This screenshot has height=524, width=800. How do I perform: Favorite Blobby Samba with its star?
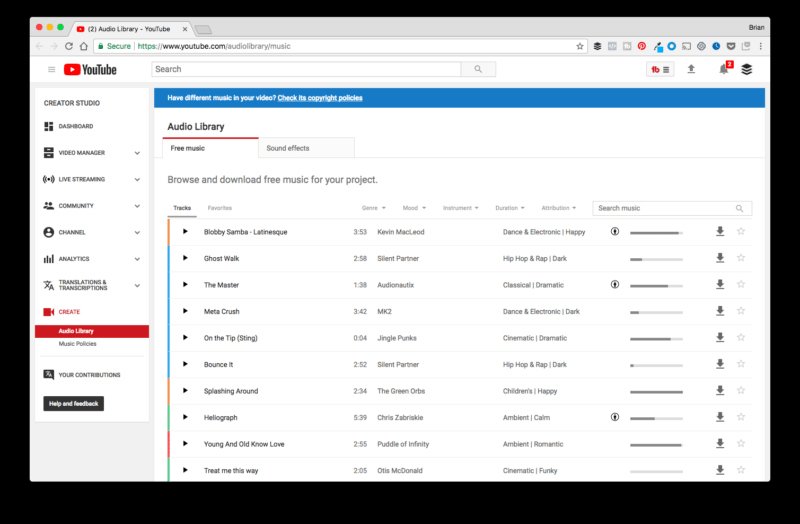741,232
